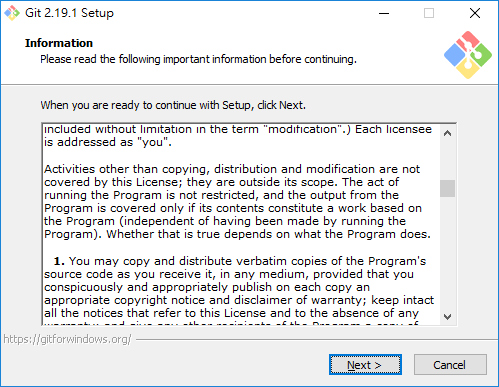The height and width of the screenshot is (387, 499).
Task: Click the line 'is addressed as "you"'
Action: (108, 142)
